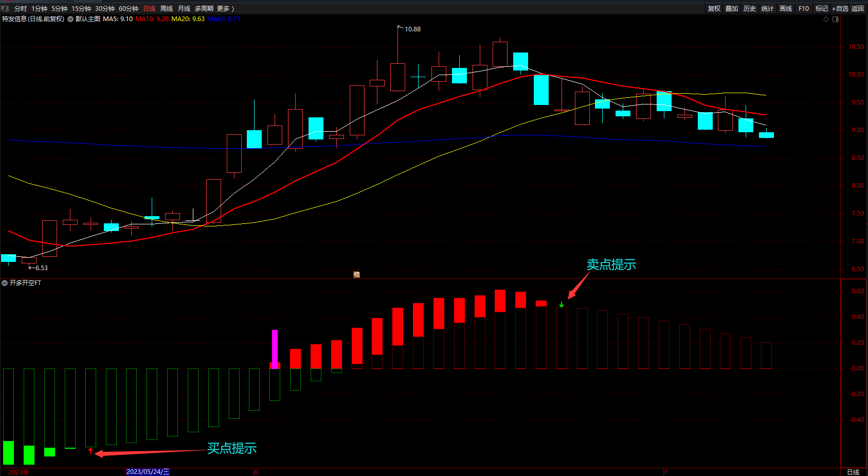Select the 15分钟 period tab
The height and width of the screenshot is (476, 868).
point(81,9)
